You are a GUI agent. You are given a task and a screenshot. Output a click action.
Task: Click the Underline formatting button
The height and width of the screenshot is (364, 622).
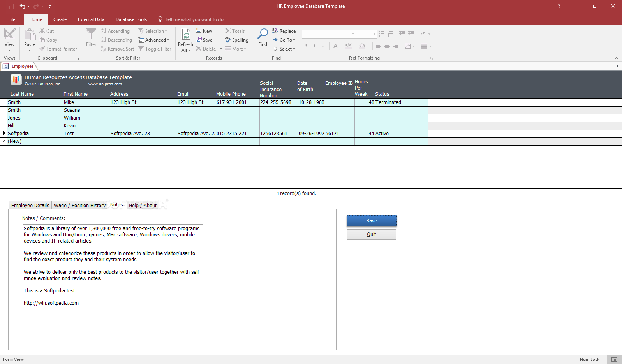tap(323, 46)
